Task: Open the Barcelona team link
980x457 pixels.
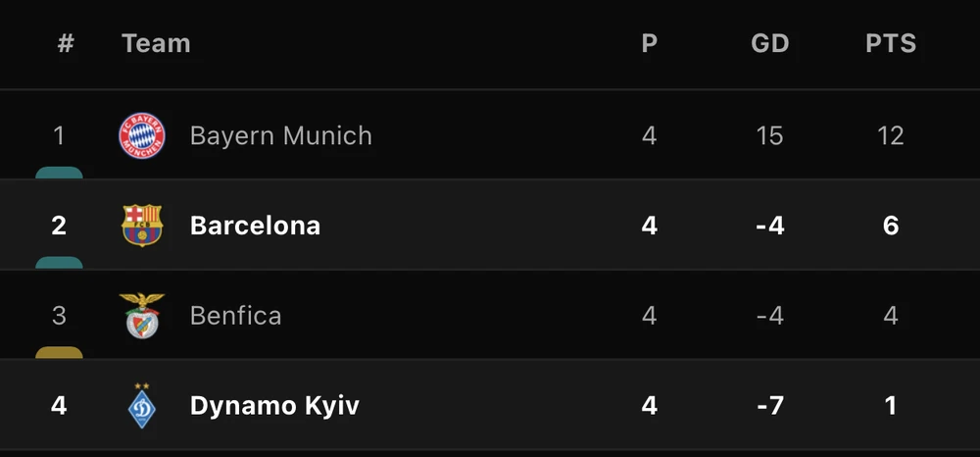Action: tap(255, 226)
